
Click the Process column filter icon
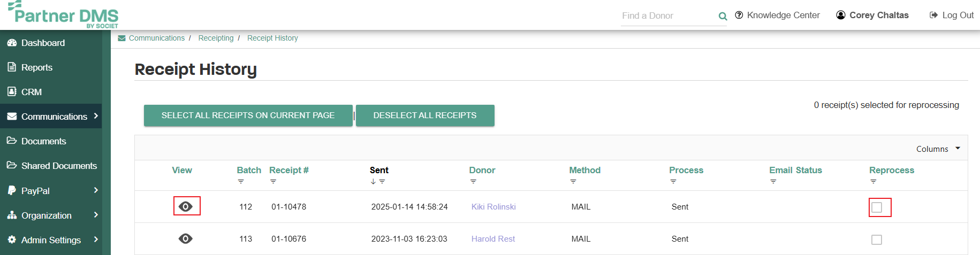(673, 182)
